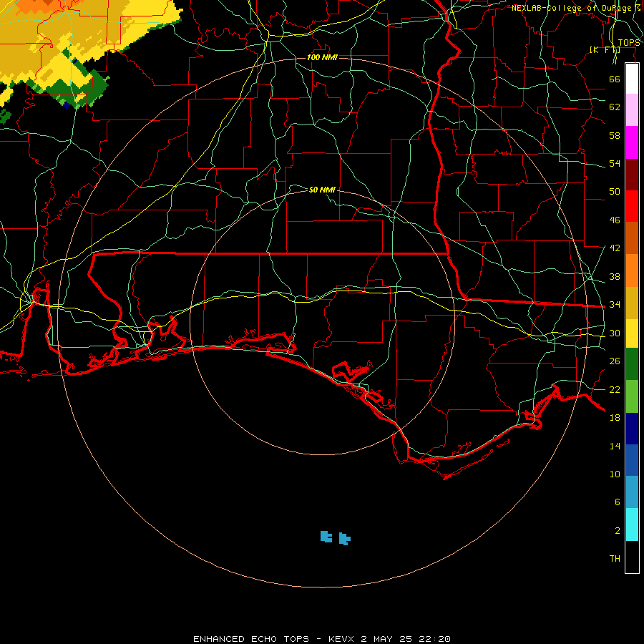The height and width of the screenshot is (644, 644).
Task: Click the legend value 66
Action: [x=615, y=79]
